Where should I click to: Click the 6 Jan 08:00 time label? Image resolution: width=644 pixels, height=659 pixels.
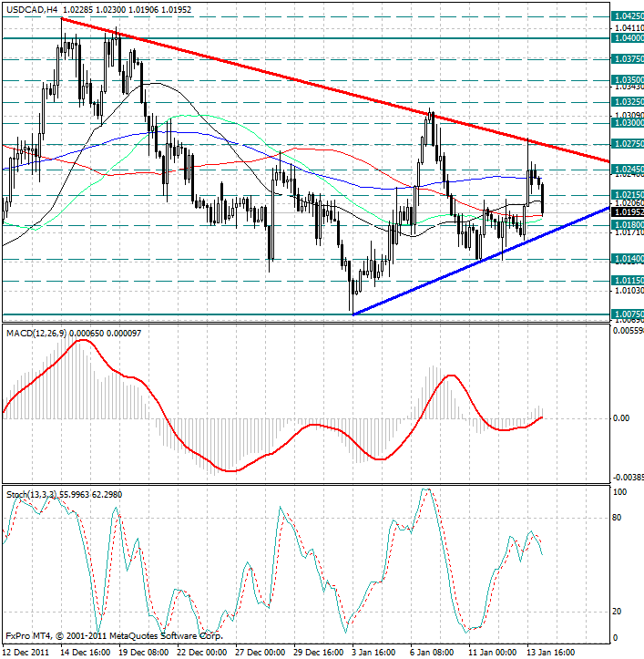pos(433,653)
